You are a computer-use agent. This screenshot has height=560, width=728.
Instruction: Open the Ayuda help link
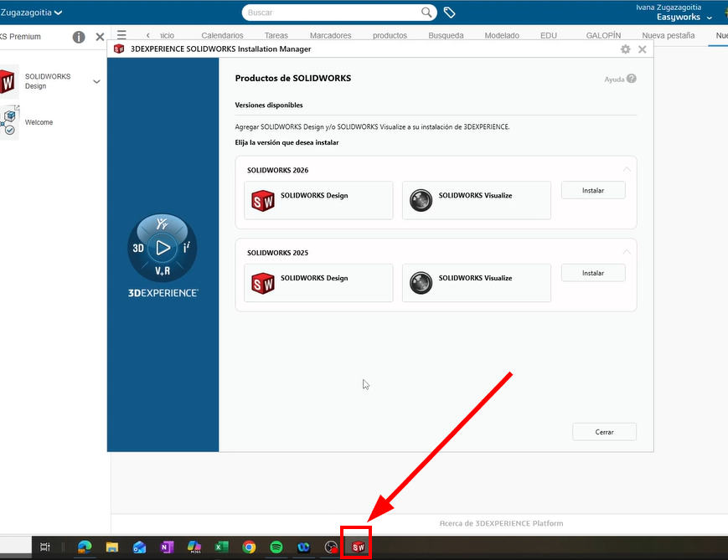620,79
